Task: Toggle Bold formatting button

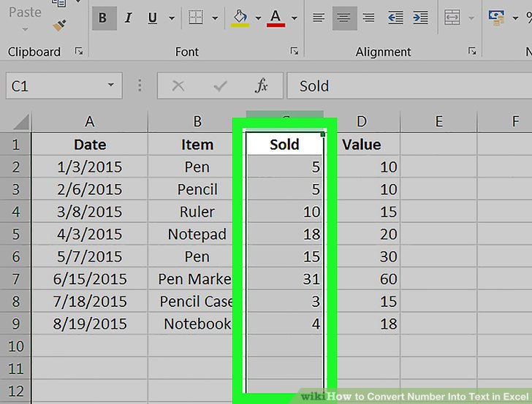Action: [104, 18]
